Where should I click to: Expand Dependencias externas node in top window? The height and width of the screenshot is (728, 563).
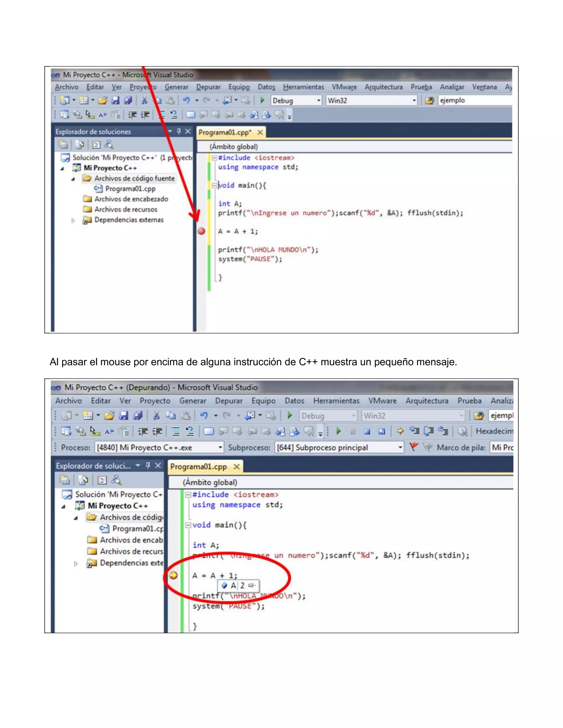[73, 220]
